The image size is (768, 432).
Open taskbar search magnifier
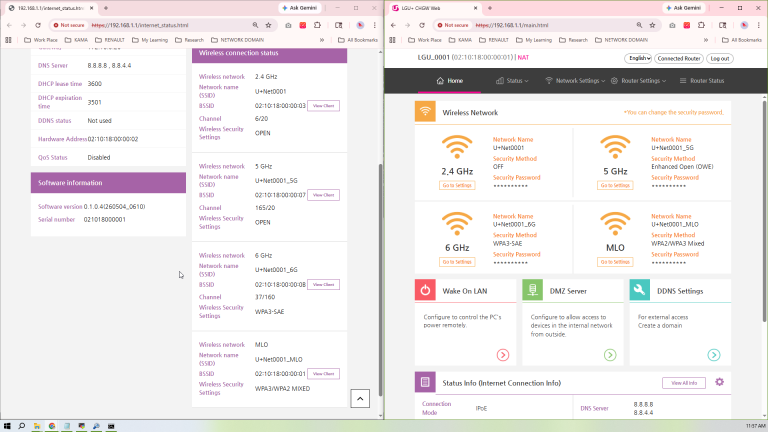[22, 426]
